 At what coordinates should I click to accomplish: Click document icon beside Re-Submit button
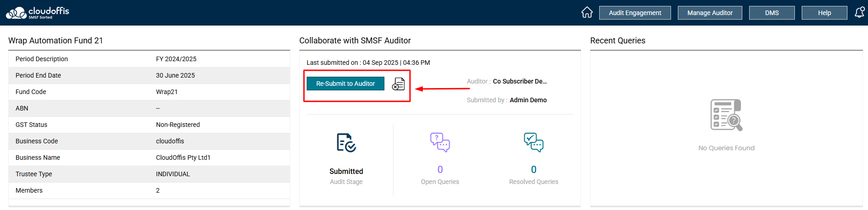pyautogui.click(x=399, y=84)
